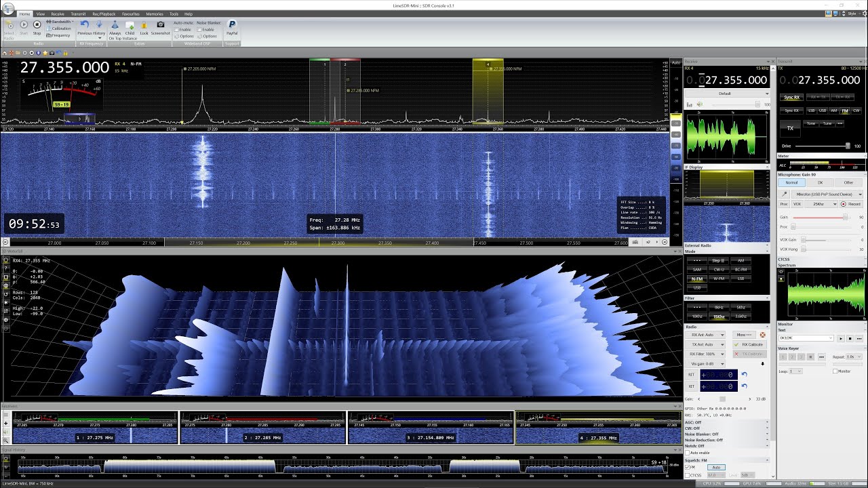Open the Favourites ribbon tab
Viewport: 868px width, 488px height.
click(131, 14)
